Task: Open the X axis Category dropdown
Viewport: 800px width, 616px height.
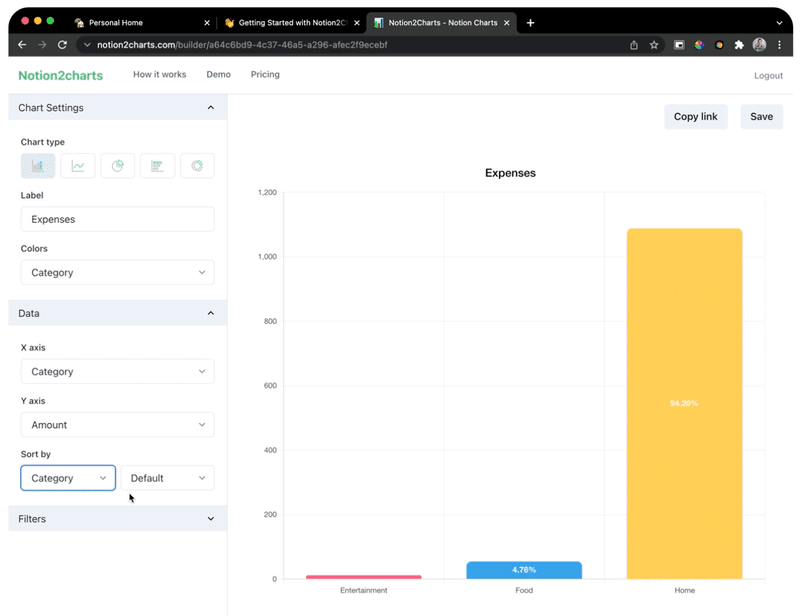Action: tap(117, 372)
